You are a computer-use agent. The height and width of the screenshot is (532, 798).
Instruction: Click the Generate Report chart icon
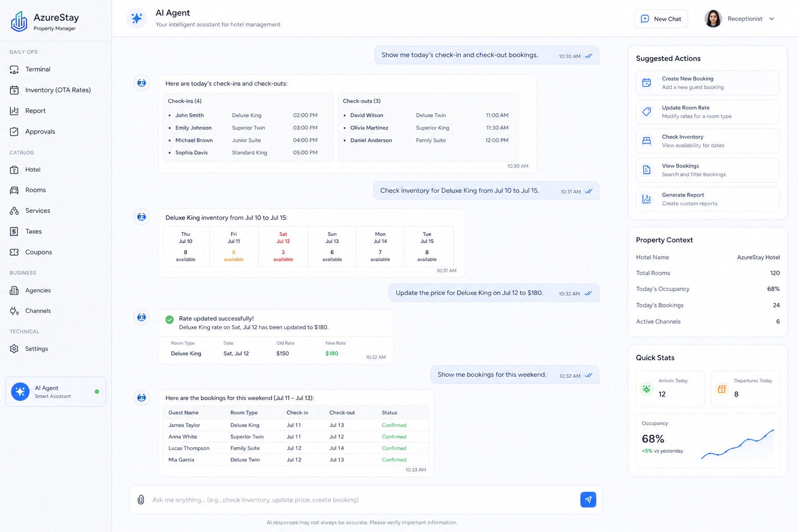point(647,199)
